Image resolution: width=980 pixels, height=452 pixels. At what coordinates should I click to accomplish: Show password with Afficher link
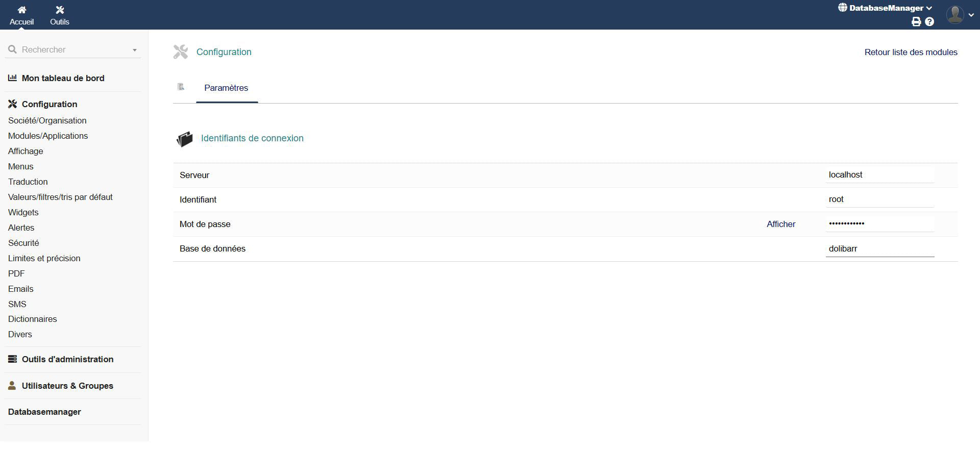pos(780,224)
